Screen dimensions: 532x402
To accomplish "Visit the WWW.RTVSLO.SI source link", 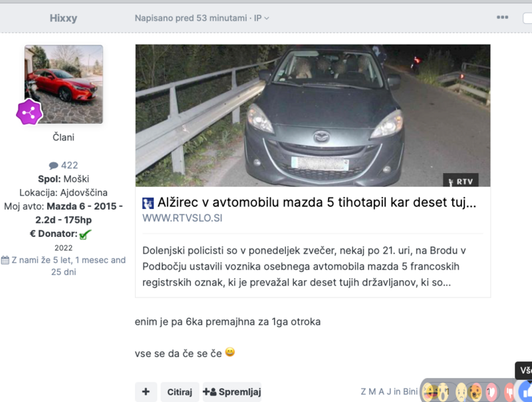I will [x=182, y=218].
